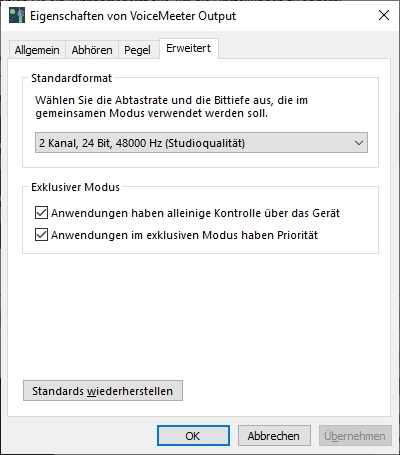The image size is (400, 455).
Task: Click the label 'Anwendungen im exklusiven Modus haben Priorität'
Action: pos(184,235)
